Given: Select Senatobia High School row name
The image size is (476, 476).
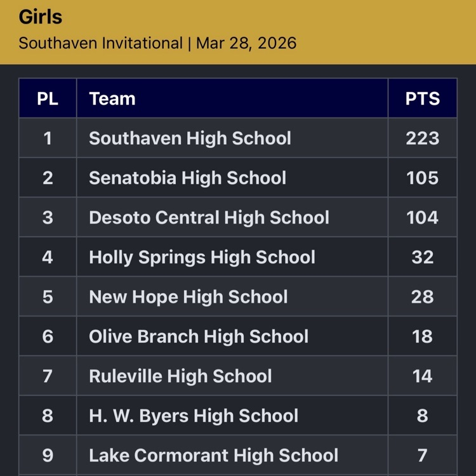Looking at the screenshot, I should tap(187, 178).
